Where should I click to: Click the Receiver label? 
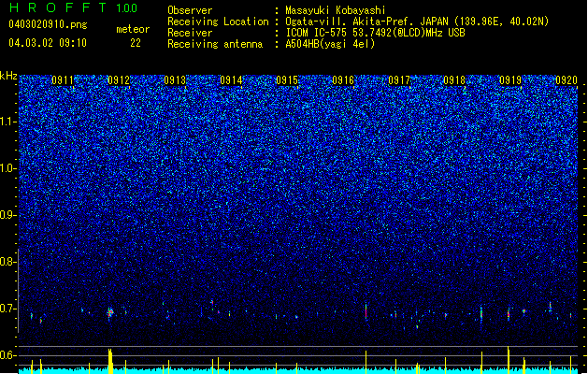(190, 33)
